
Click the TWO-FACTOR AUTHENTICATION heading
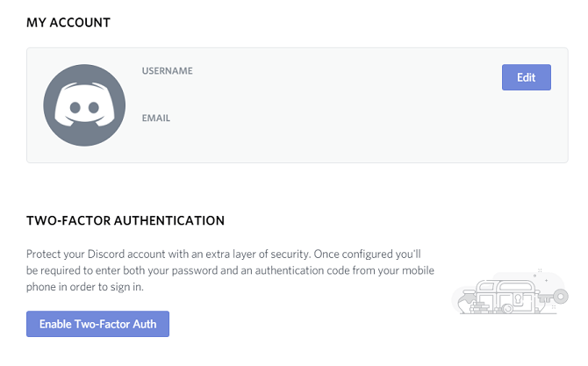pyautogui.click(x=125, y=220)
